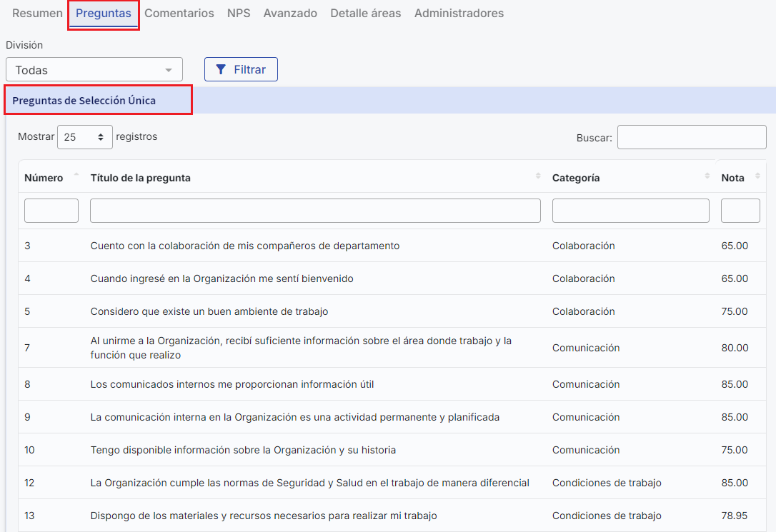This screenshot has height=532, width=776.
Task: Switch to the Administradores tab
Action: pos(459,14)
